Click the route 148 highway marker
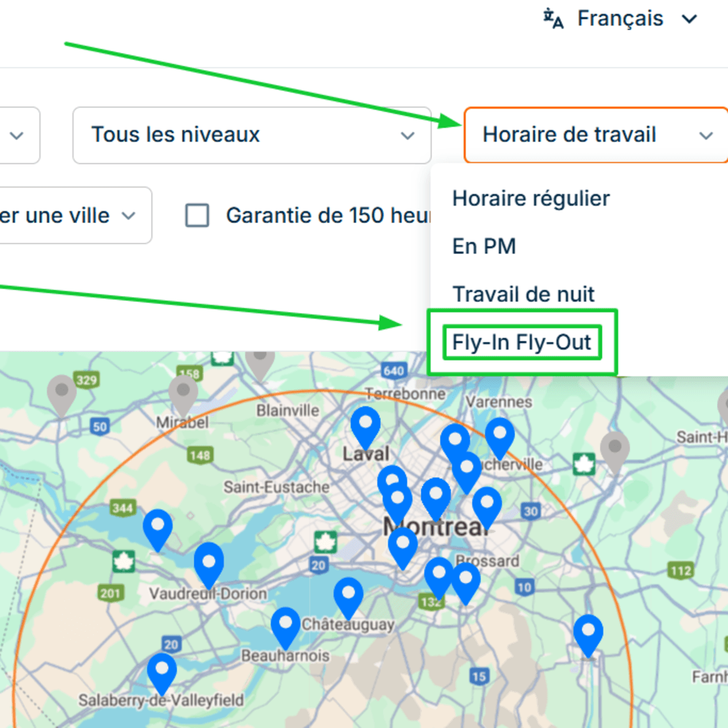The height and width of the screenshot is (728, 728). point(200,455)
